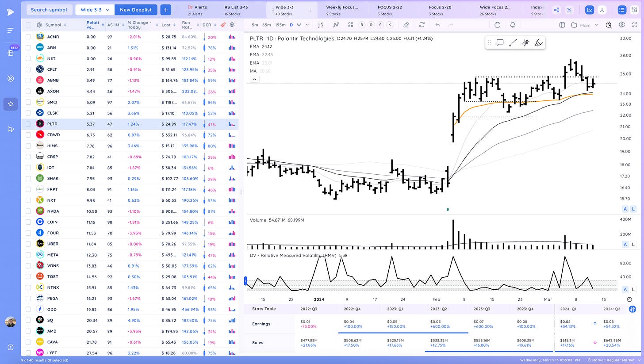Check the PLTR row checkbox
Viewport: 644px width, 364px height.
tap(28, 124)
